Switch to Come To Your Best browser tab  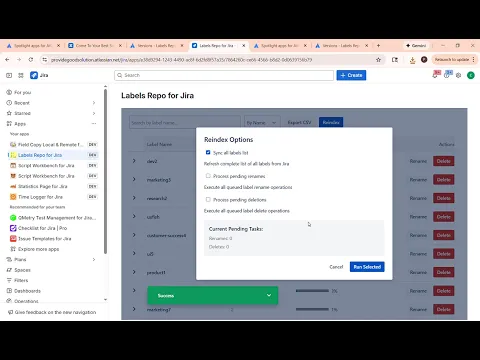[x=94, y=45]
